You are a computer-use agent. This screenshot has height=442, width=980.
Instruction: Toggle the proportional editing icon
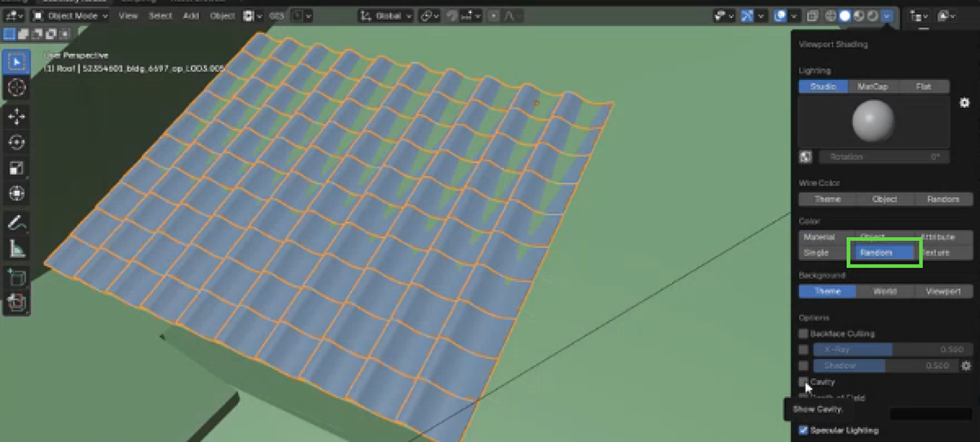tap(495, 16)
